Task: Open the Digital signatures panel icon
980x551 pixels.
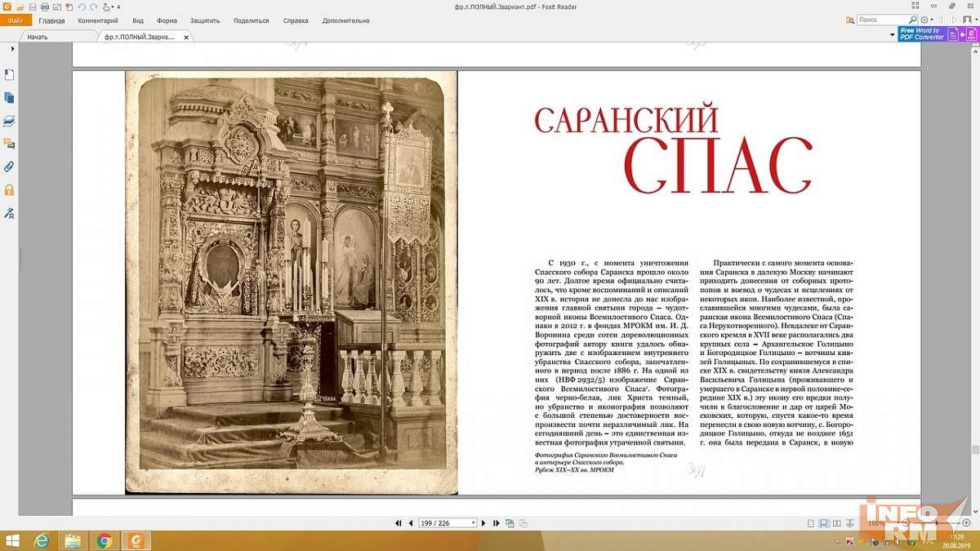Action: [9, 213]
